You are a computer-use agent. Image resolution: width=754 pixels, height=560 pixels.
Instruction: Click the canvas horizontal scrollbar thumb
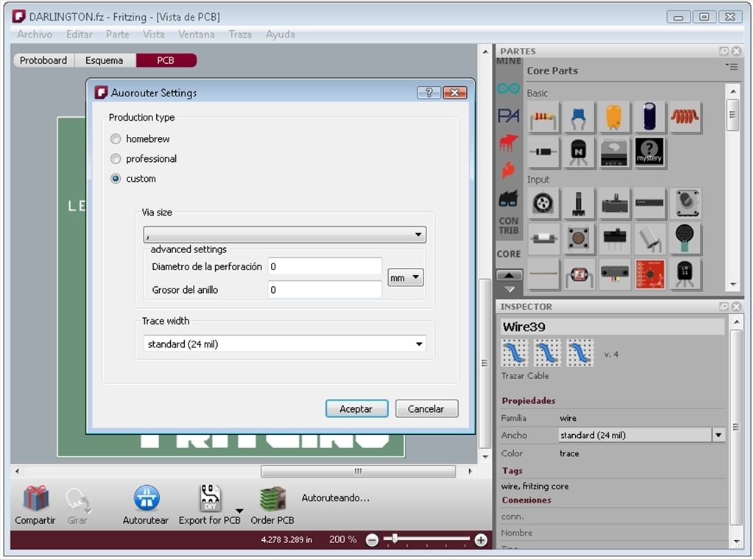(x=359, y=471)
